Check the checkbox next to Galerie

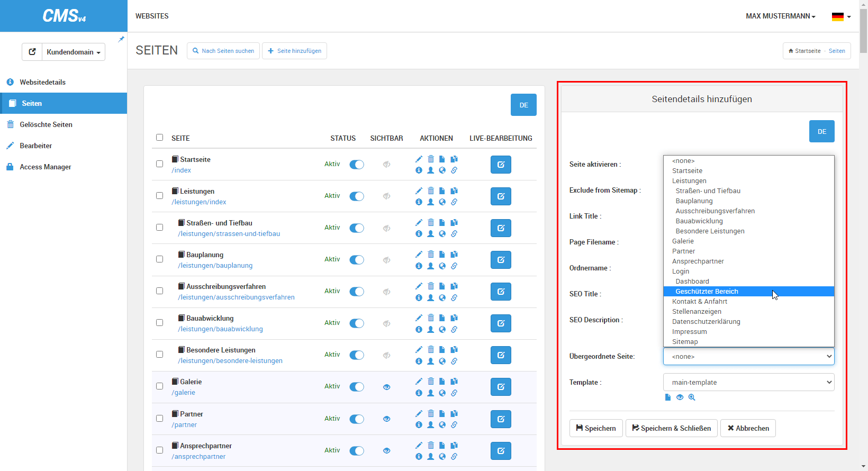click(x=159, y=386)
